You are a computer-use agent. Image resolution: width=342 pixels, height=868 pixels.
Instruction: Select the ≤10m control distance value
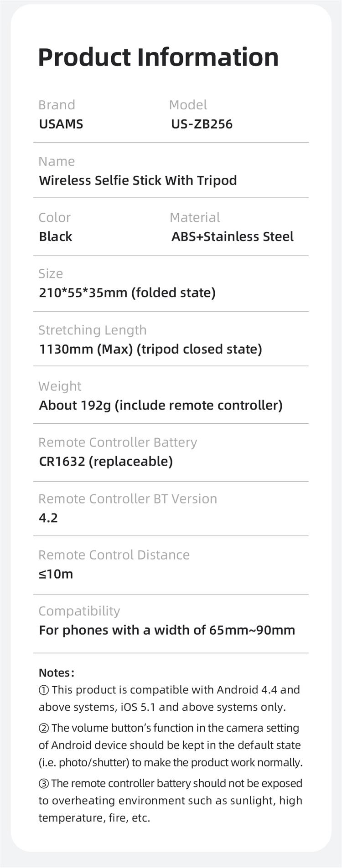[x=56, y=574]
